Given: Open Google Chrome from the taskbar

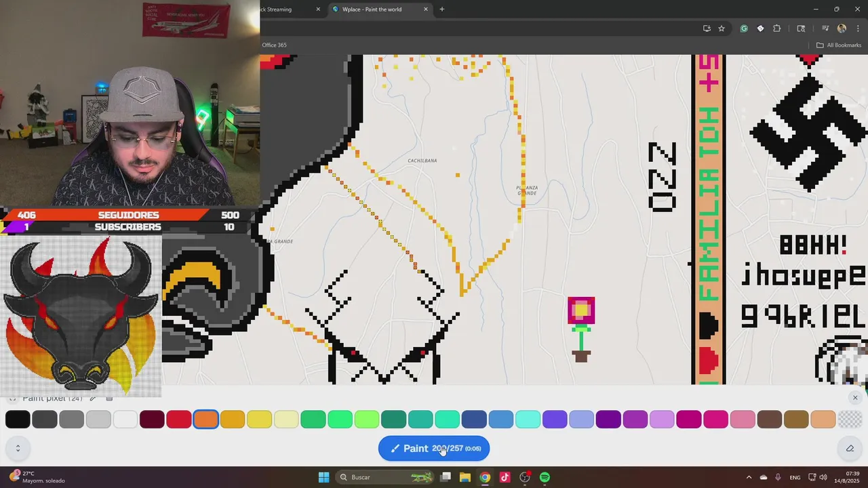Looking at the screenshot, I should click(x=485, y=477).
